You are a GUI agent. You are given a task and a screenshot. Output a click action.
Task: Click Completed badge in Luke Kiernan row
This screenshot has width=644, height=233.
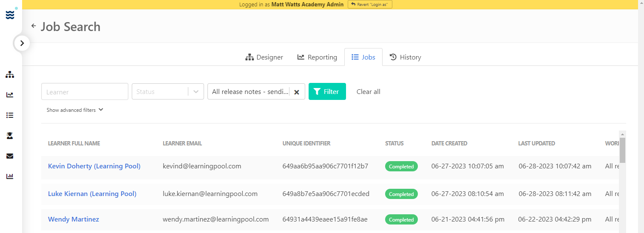(x=401, y=194)
